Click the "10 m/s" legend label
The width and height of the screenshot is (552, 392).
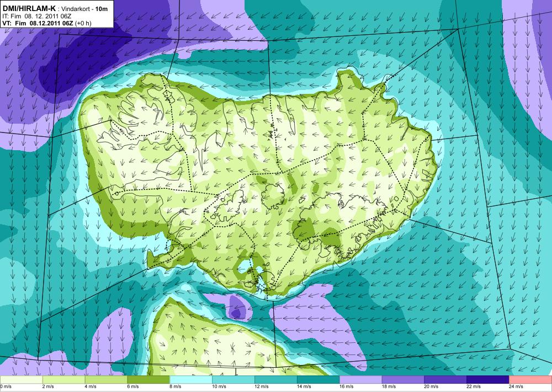pos(219,386)
